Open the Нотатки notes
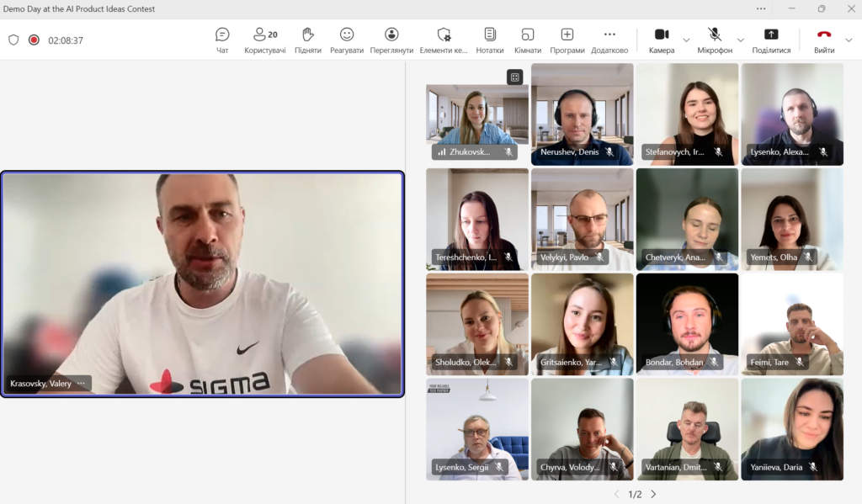The height and width of the screenshot is (504, 862). (489, 40)
